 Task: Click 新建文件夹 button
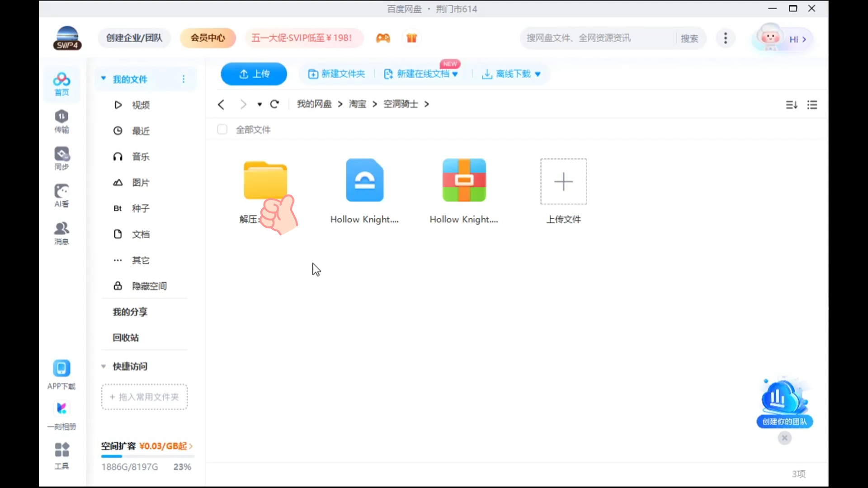coord(336,74)
